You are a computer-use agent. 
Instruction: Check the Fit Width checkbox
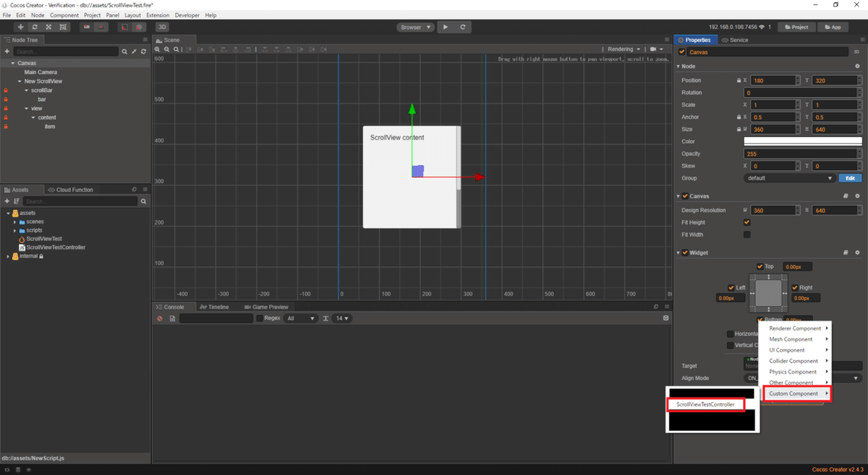click(747, 235)
